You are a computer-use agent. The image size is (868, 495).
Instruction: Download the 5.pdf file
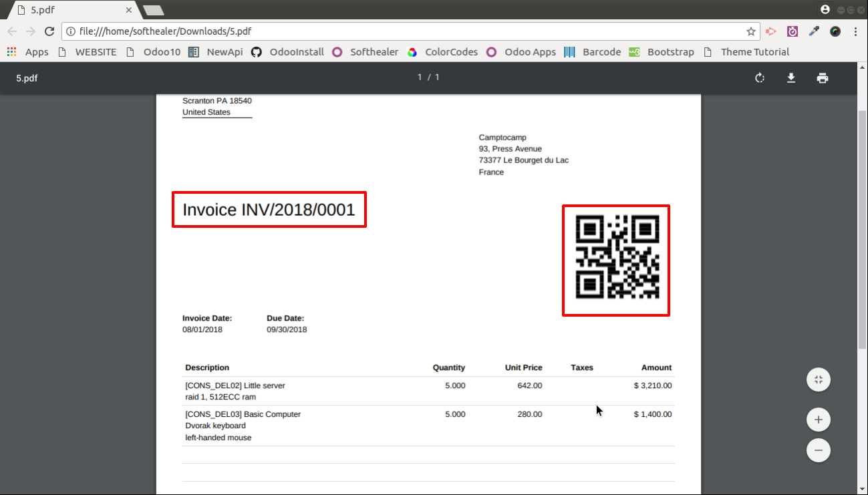[791, 78]
